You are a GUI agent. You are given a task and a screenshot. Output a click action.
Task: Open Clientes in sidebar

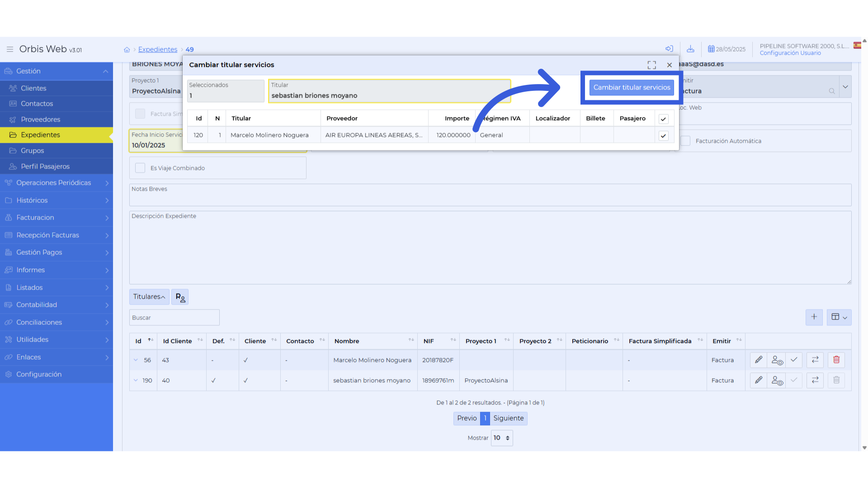(57, 88)
